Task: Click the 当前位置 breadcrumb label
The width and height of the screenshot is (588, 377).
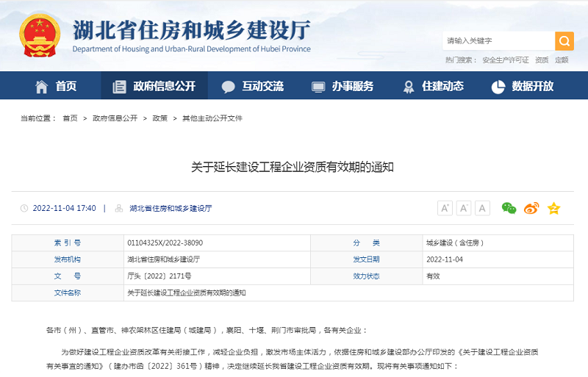Action: pos(39,118)
